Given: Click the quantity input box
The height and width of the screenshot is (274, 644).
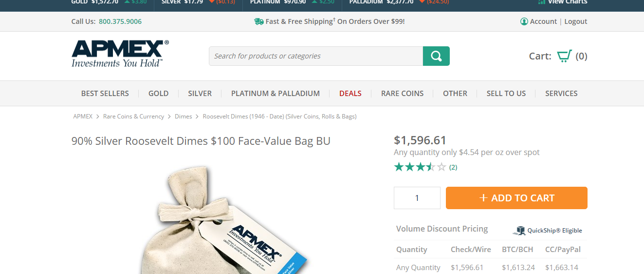Looking at the screenshot, I should coord(417,198).
